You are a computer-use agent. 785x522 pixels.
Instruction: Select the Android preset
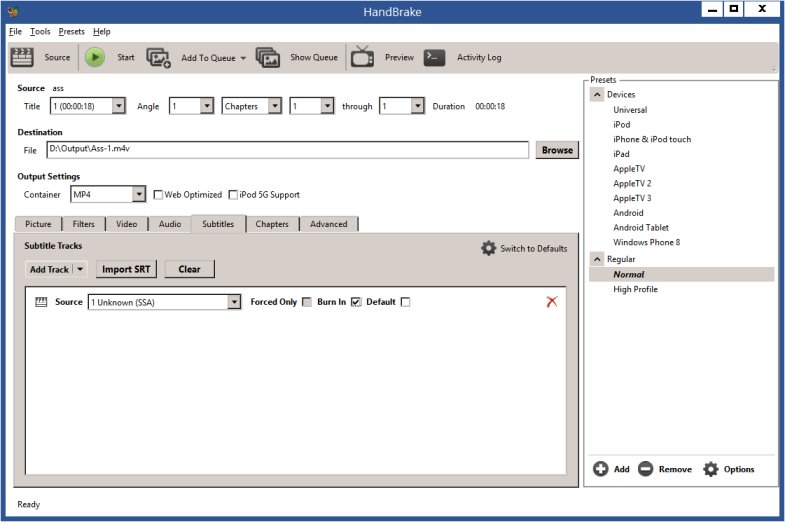point(628,213)
